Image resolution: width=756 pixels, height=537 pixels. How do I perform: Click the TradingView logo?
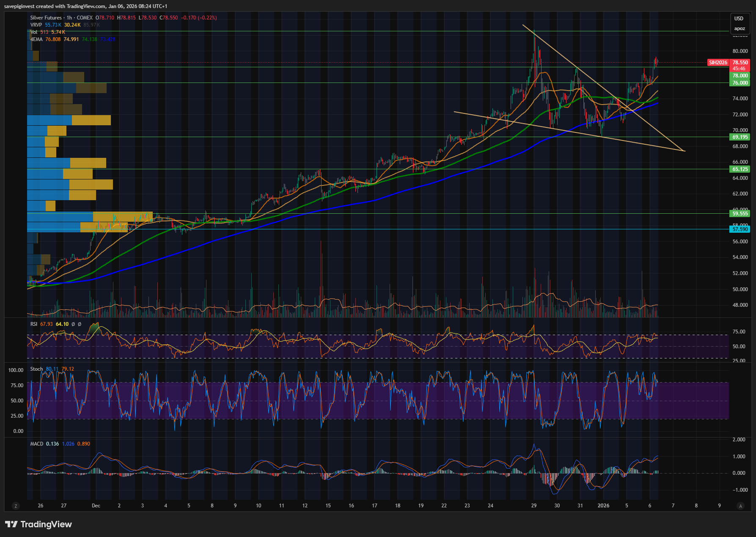(38, 524)
